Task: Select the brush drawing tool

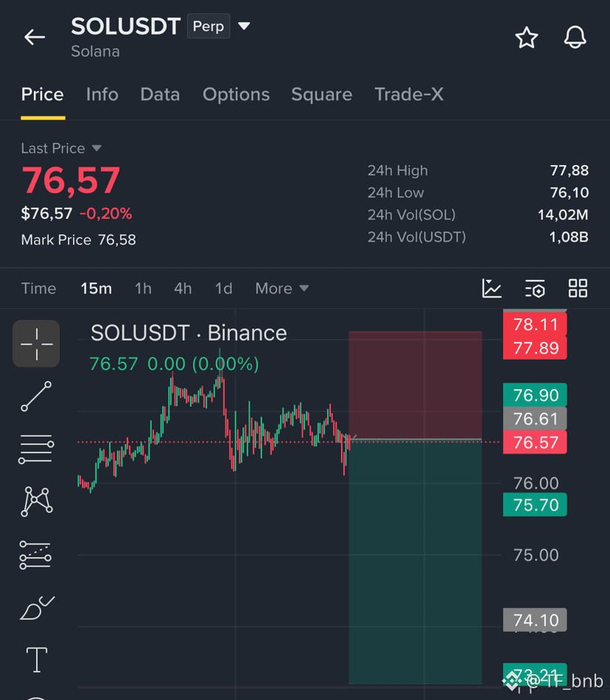Action: coord(37,608)
